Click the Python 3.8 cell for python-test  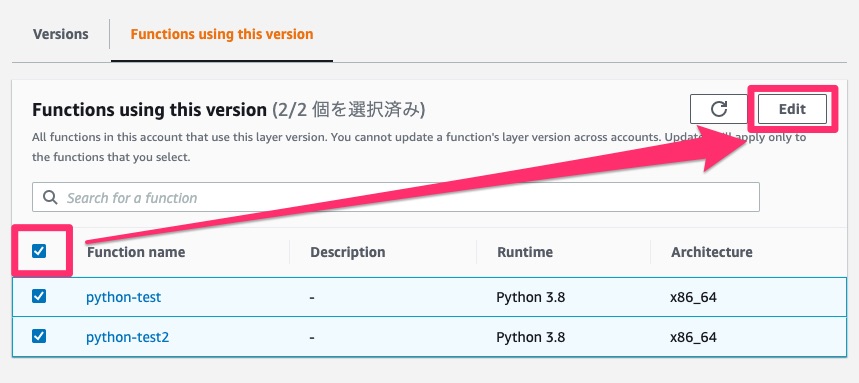tap(530, 297)
